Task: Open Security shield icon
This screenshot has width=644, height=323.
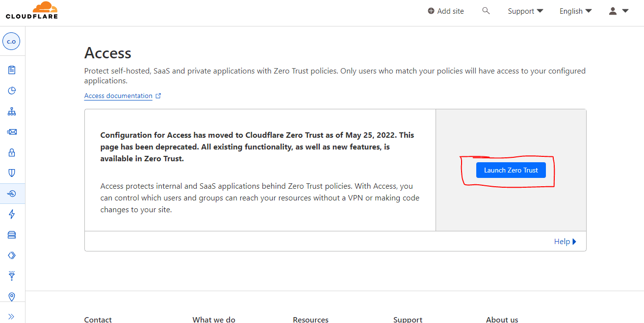Action: [x=12, y=173]
